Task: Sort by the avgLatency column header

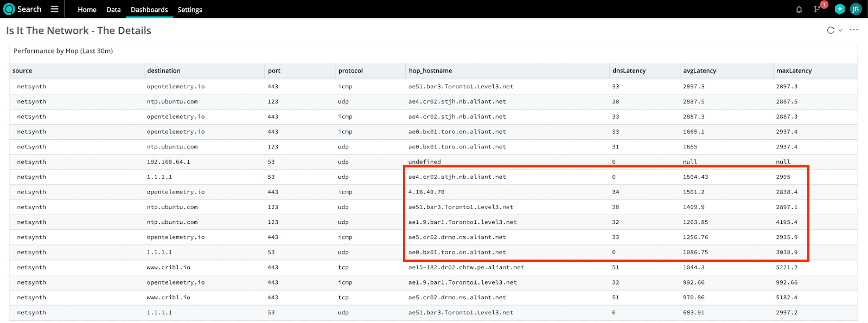Action: click(699, 71)
